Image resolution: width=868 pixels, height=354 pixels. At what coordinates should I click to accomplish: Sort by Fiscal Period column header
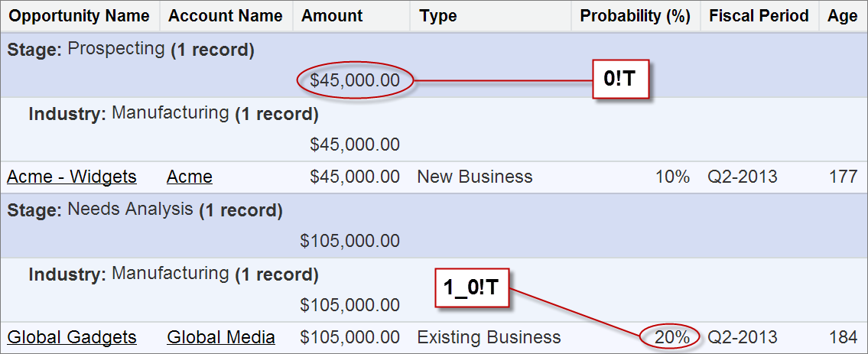coord(759,16)
